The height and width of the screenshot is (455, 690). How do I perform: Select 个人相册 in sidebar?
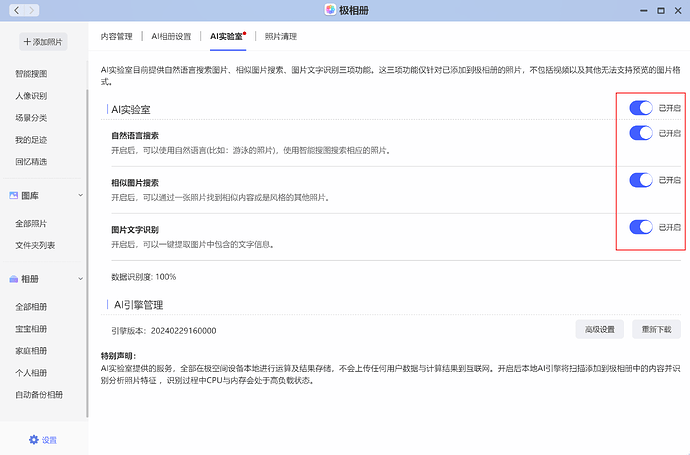click(31, 373)
